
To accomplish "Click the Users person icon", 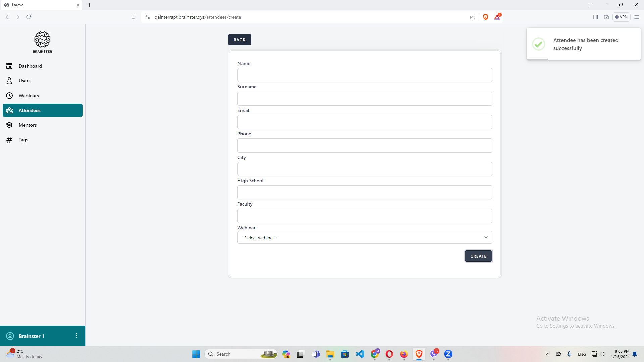I will pos(9,81).
